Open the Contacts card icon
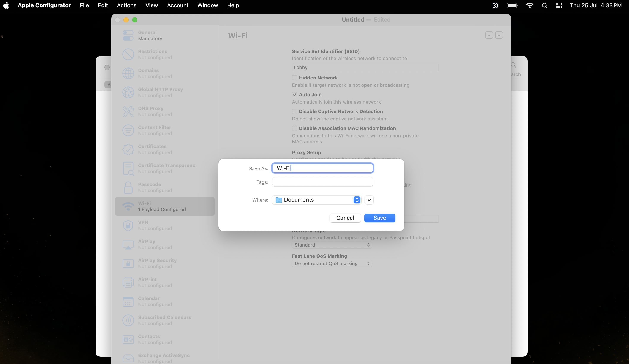 pos(128,340)
